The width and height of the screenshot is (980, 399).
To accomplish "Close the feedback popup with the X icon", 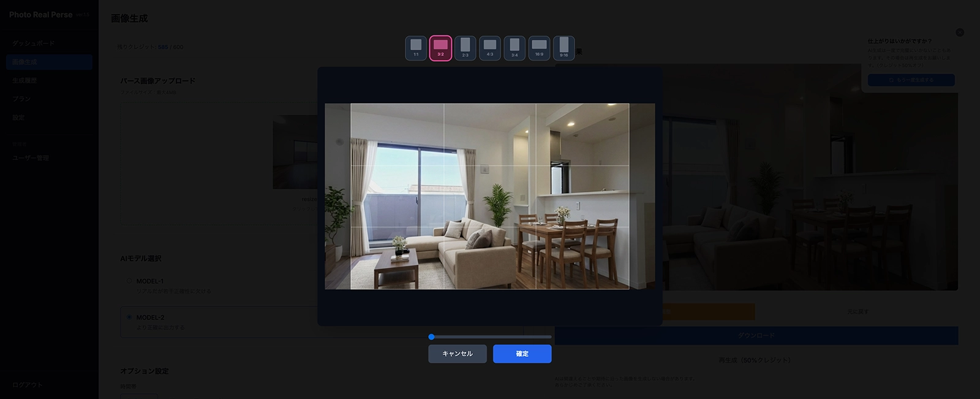I will [x=960, y=32].
